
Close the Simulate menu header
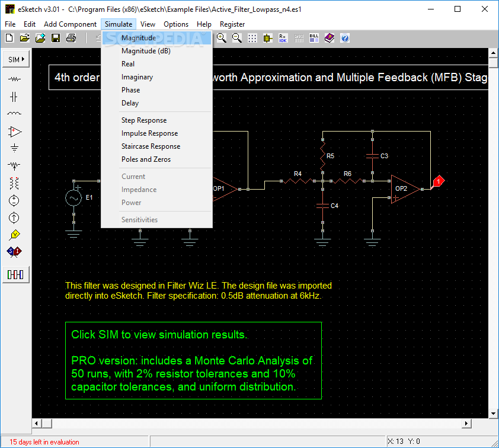tap(119, 24)
